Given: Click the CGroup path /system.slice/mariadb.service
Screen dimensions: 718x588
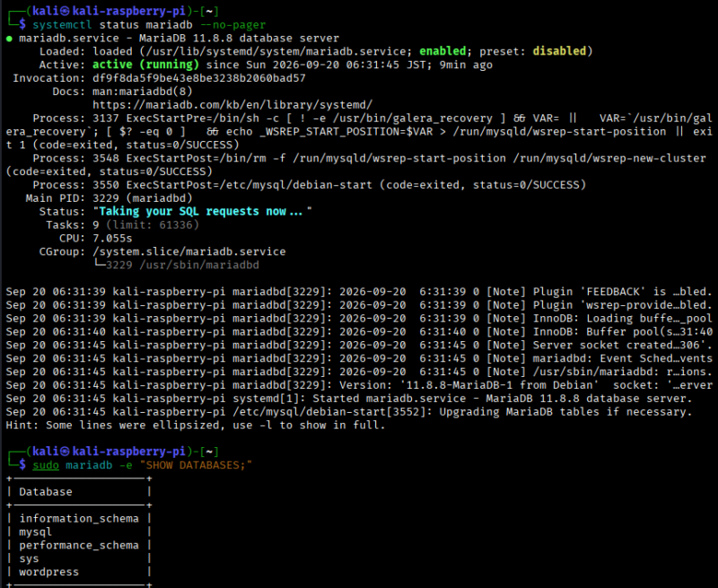Looking at the screenshot, I should 189,251.
